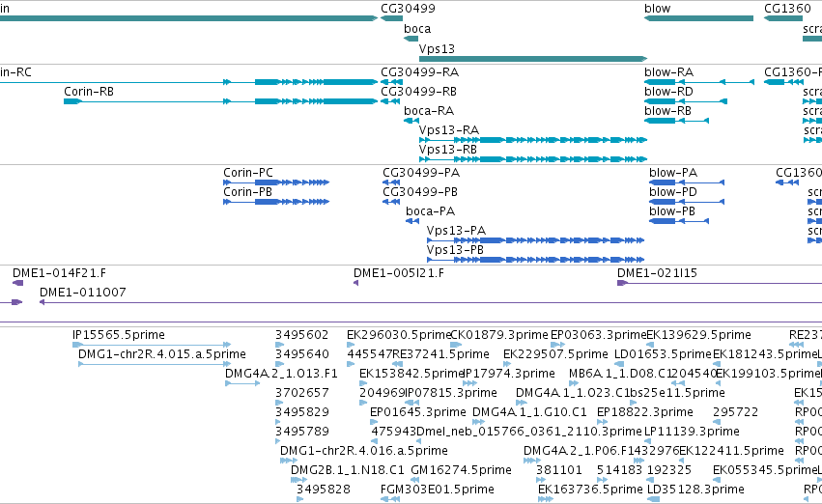The width and height of the screenshot is (822, 504).
Task: Click the EK122411.5prime EST label
Action: click(731, 451)
